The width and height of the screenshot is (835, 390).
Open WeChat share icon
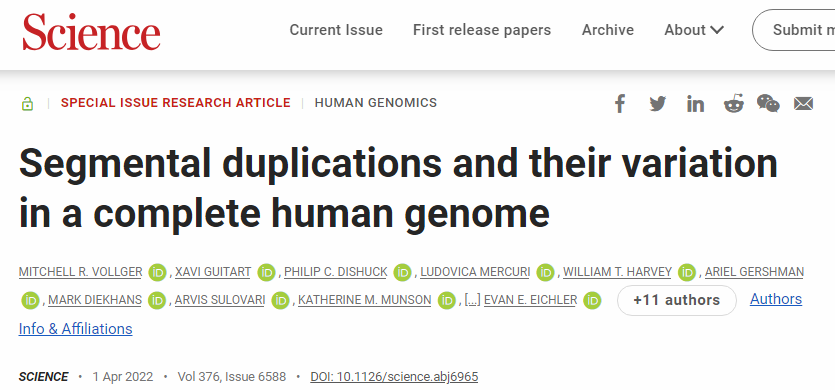click(768, 103)
